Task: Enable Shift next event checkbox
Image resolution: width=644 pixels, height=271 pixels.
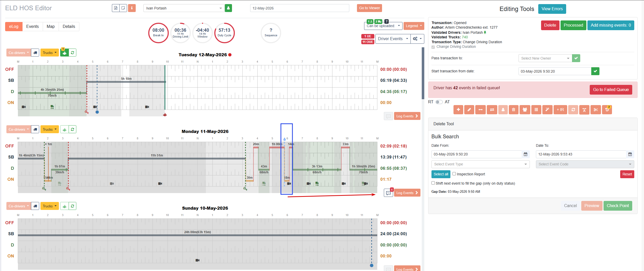Action: (x=433, y=183)
